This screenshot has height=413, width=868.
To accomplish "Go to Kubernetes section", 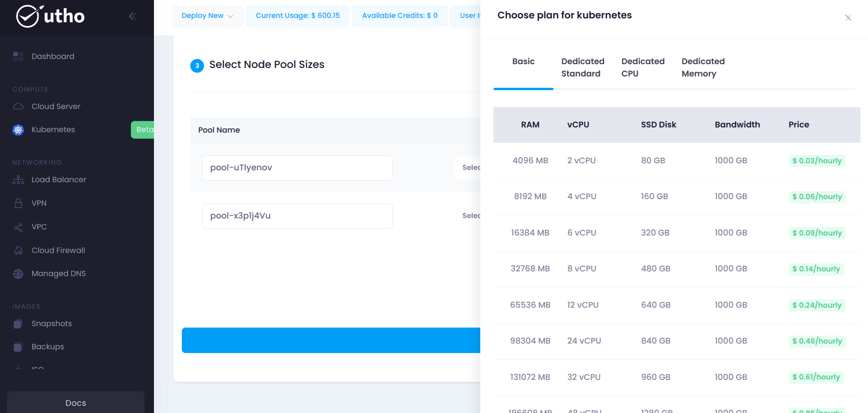I will (53, 130).
